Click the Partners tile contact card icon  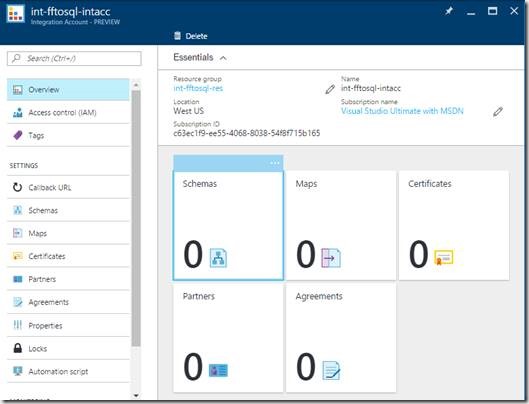tap(218, 370)
